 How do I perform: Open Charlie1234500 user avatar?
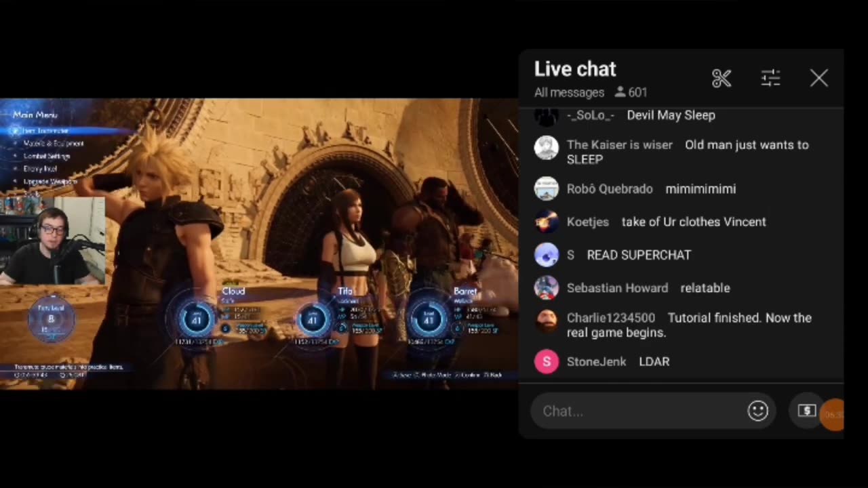(546, 321)
